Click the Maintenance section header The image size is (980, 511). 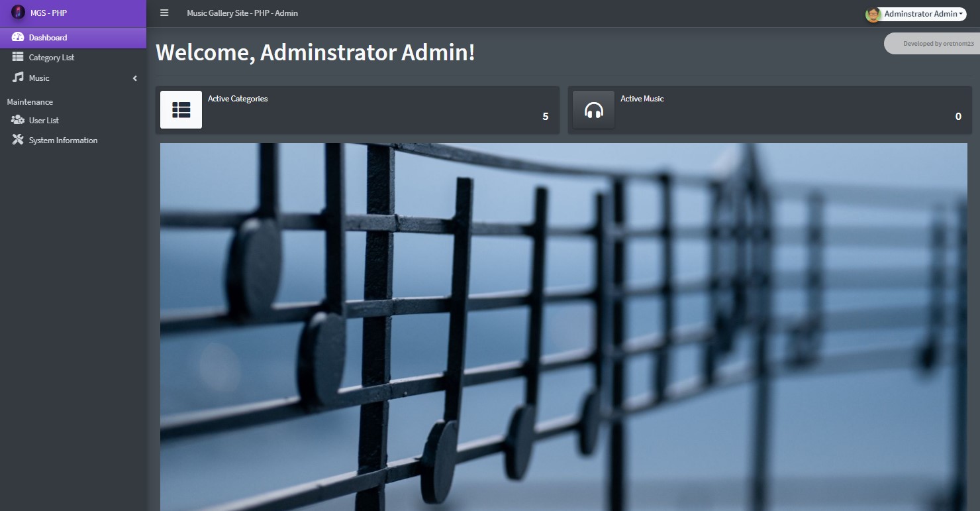30,102
